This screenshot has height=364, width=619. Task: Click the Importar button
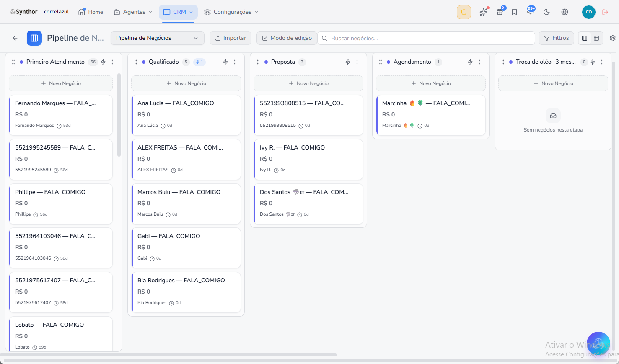point(231,38)
